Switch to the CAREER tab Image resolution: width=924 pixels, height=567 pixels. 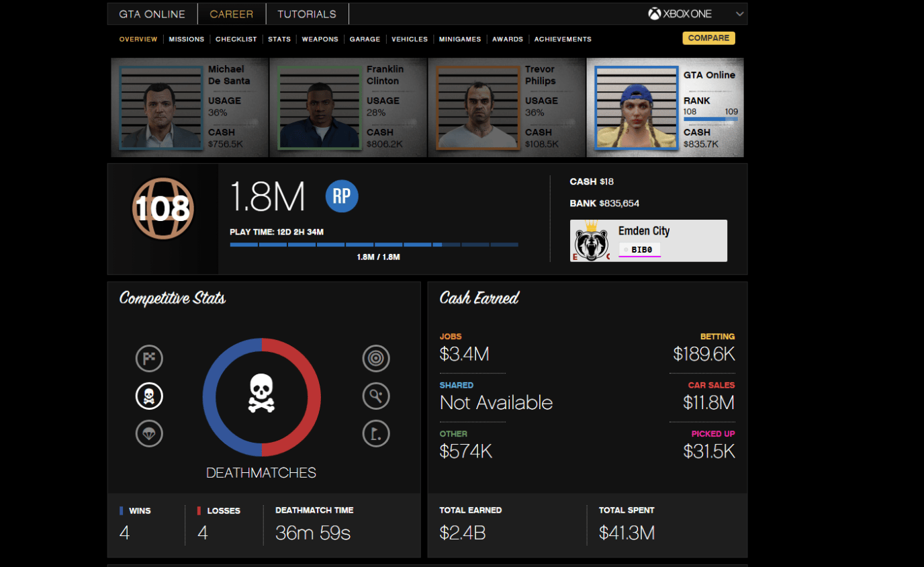[x=232, y=14]
